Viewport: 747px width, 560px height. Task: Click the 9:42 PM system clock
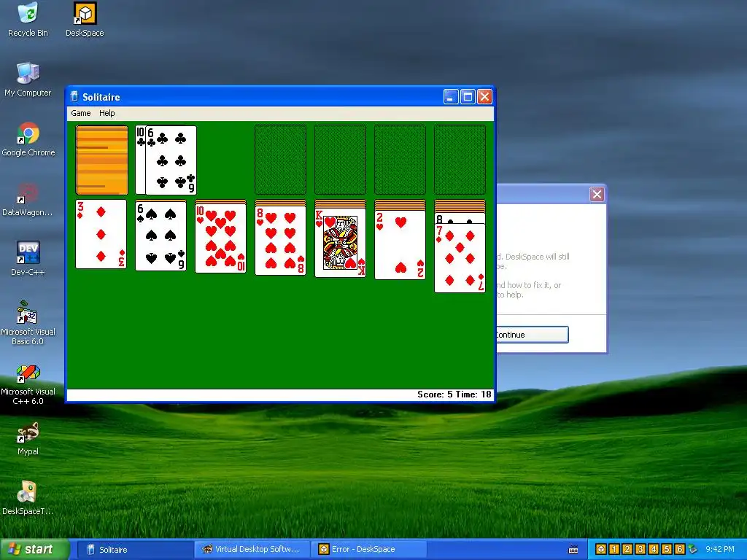(x=720, y=549)
